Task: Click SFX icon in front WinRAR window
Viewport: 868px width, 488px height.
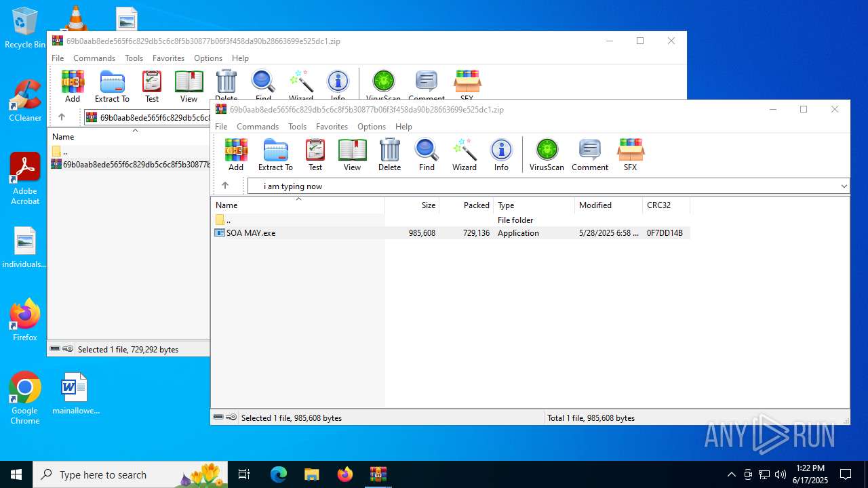Action: tap(631, 155)
